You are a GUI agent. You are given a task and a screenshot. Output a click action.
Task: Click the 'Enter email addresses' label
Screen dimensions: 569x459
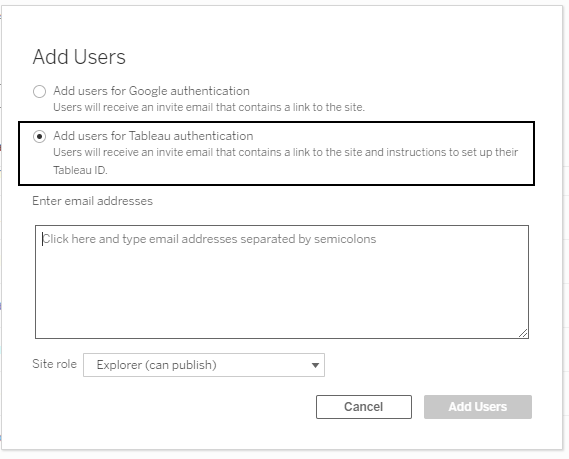coord(93,201)
